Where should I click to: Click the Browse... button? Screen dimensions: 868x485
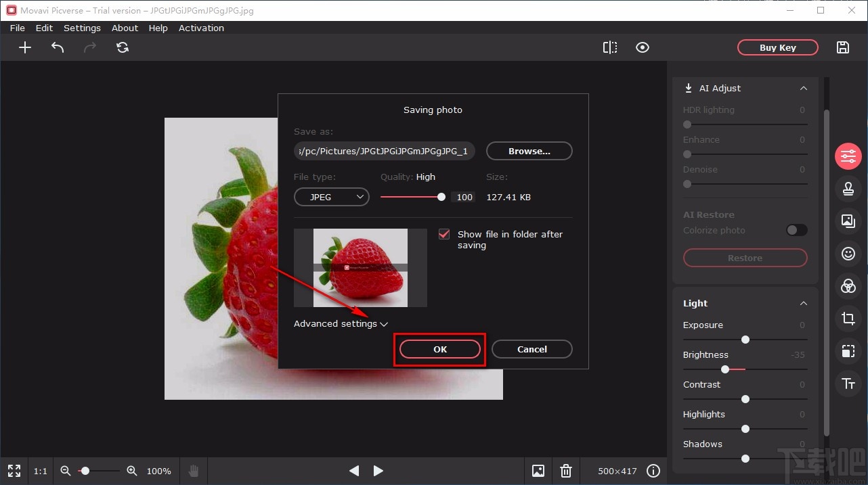(x=529, y=152)
